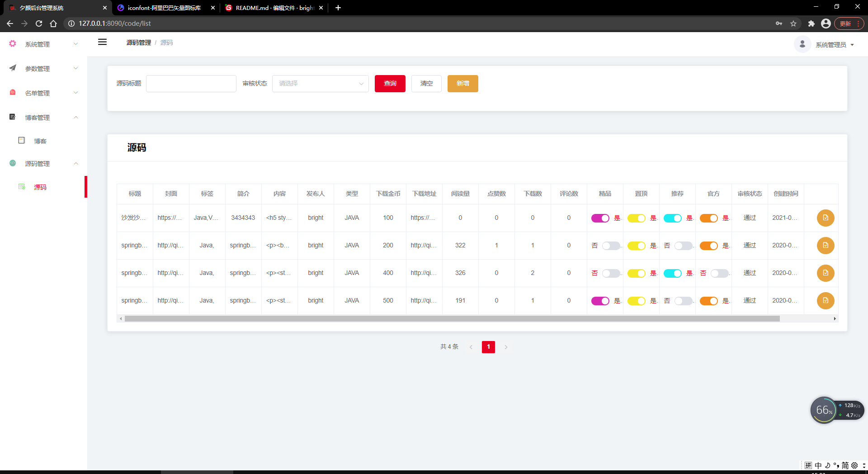Click the password key icon in address bar
Viewport: 868px width, 474px height.
pos(779,24)
